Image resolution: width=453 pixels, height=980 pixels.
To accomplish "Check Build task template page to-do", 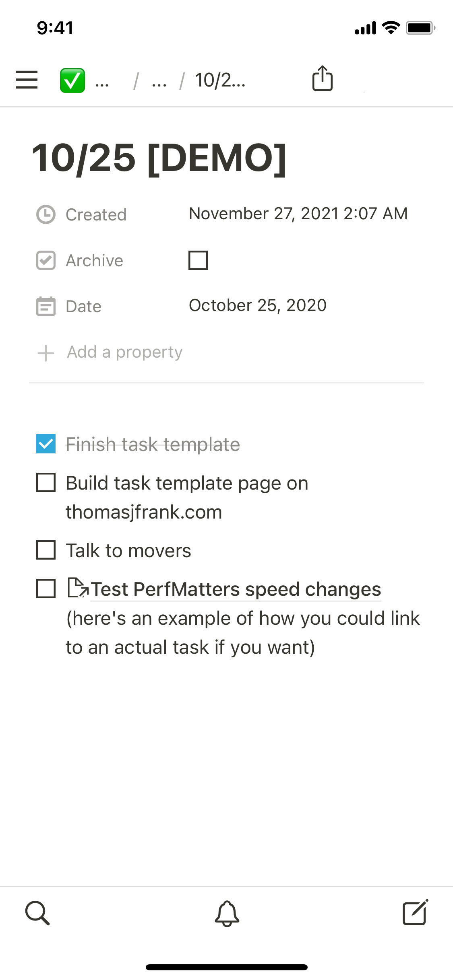I will (x=46, y=482).
